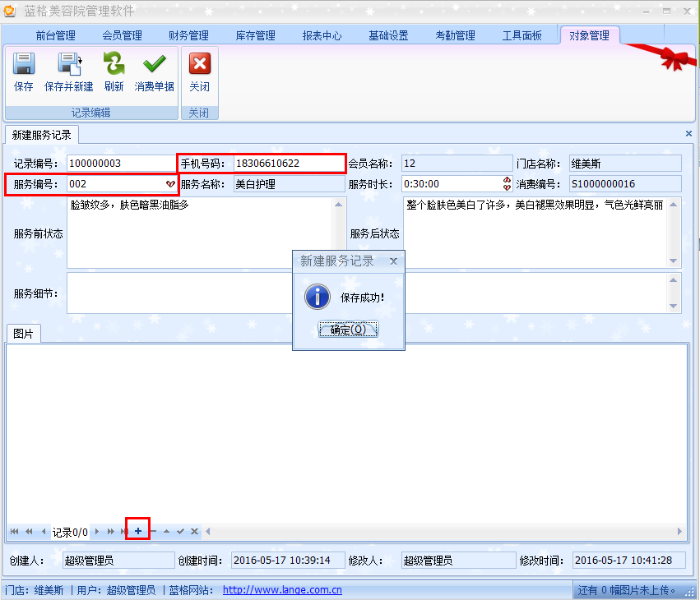Click left arrow of image horizontal scrollbar
This screenshot has width=700, height=600.
click(x=207, y=531)
